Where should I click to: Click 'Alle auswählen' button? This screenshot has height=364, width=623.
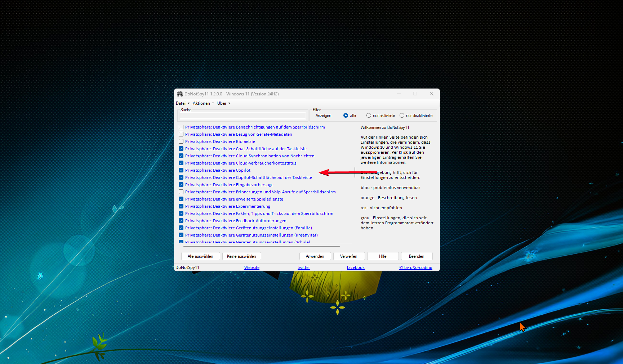[200, 256]
